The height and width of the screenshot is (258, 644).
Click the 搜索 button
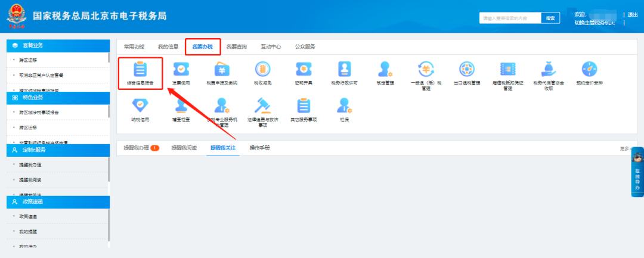[x=550, y=18]
